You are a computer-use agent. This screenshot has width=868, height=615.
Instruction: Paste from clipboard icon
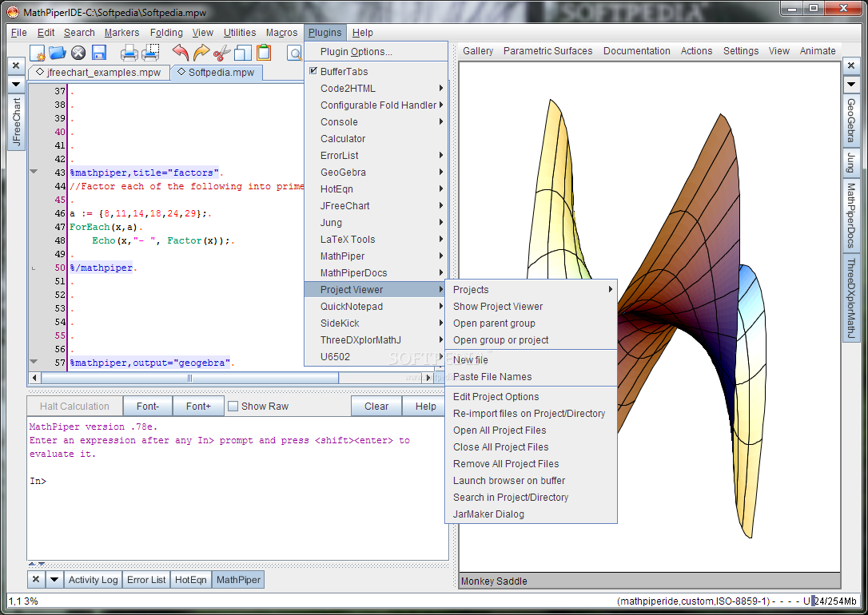pyautogui.click(x=264, y=53)
